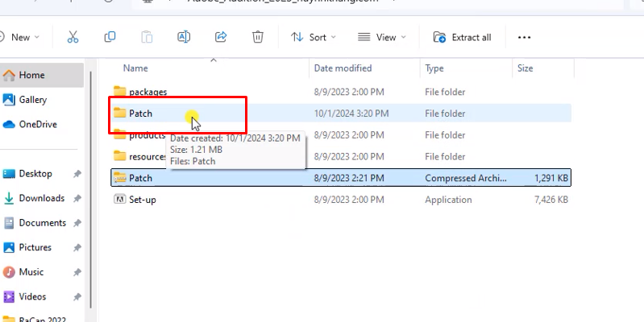Screen dimensions: 644x322
Task: Open the View dropdown menu
Action: click(381, 37)
